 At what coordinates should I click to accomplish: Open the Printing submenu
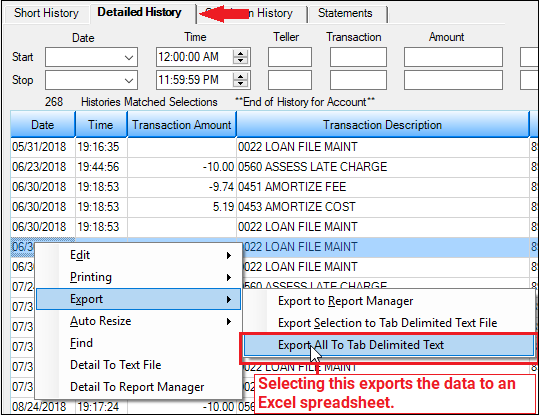pyautogui.click(x=138, y=277)
